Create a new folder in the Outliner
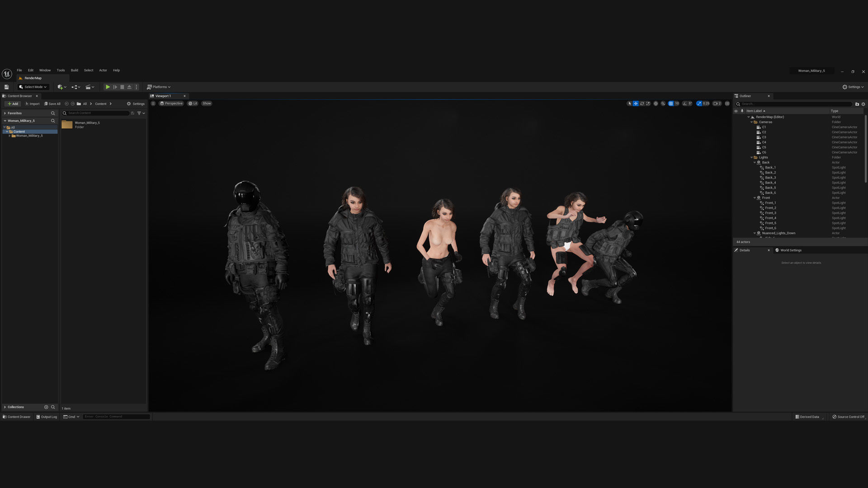Viewport: 868px width, 488px height. (857, 104)
